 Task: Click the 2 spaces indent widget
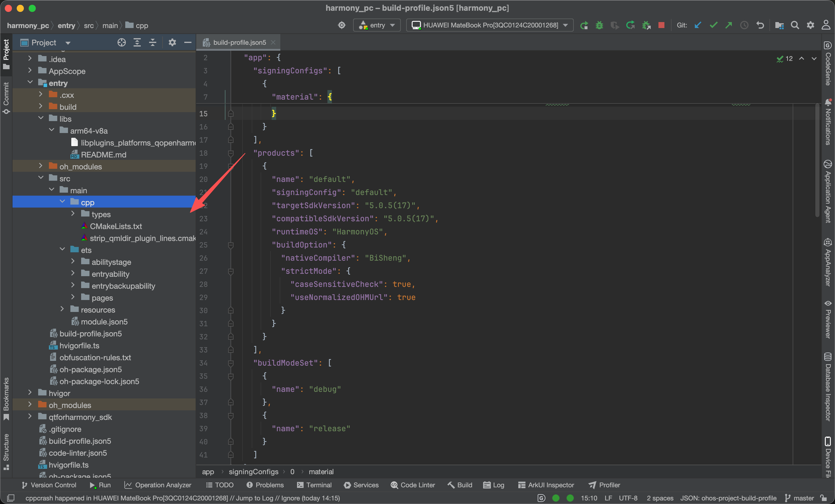[660, 498]
